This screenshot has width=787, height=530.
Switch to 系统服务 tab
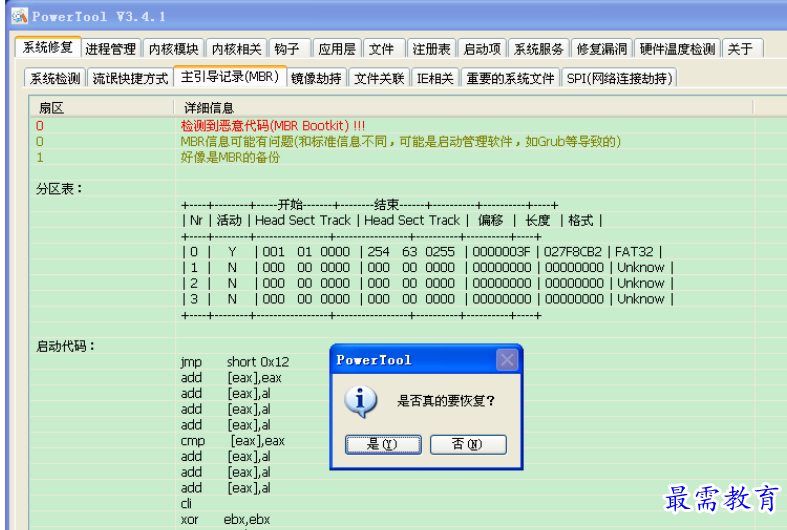pyautogui.click(x=539, y=49)
